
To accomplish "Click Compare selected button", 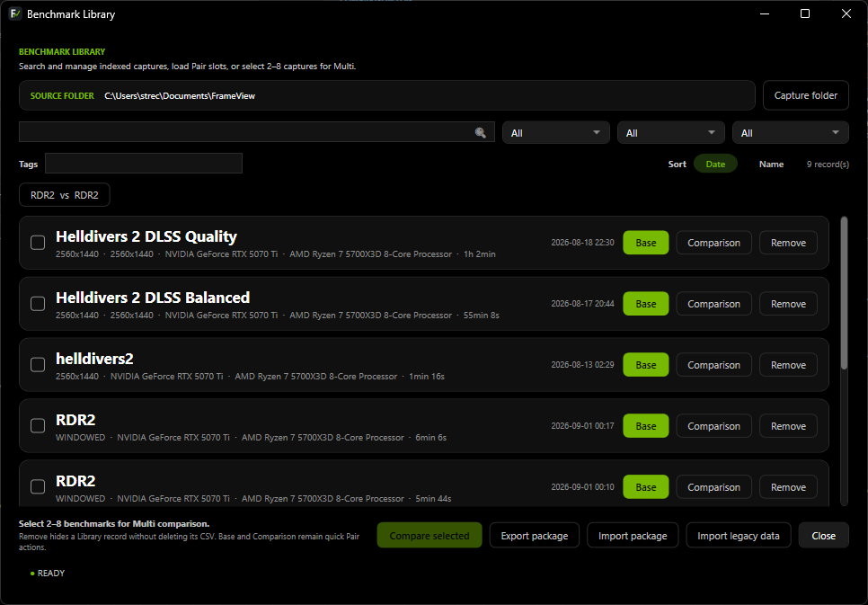I will (429, 535).
